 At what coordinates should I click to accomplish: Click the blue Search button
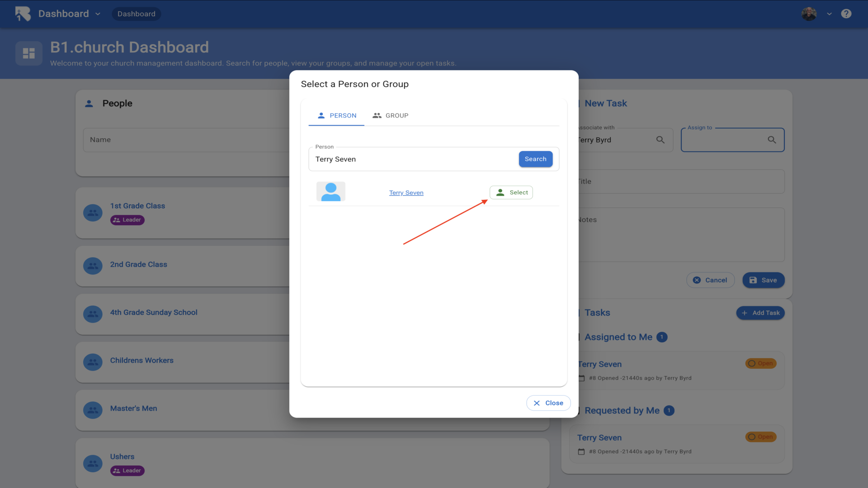pos(535,159)
